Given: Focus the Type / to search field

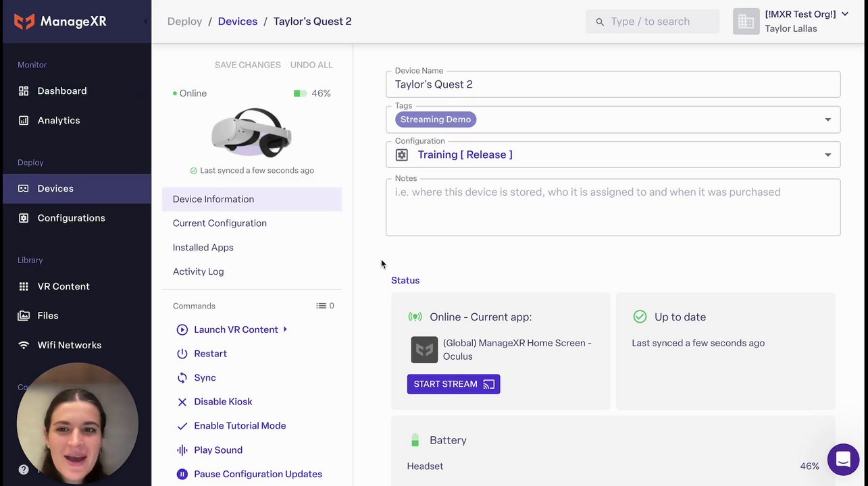Looking at the screenshot, I should (x=653, y=22).
